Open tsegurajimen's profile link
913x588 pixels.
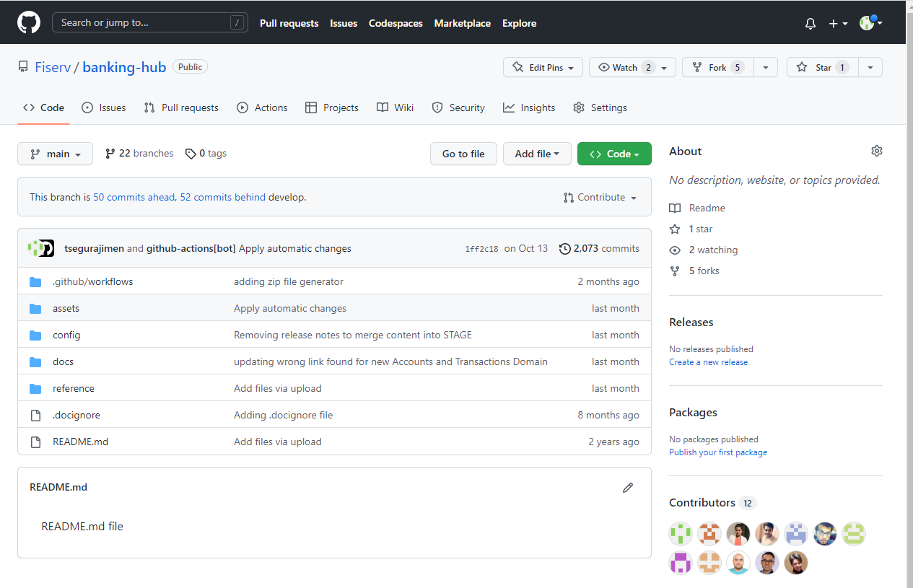coord(94,248)
